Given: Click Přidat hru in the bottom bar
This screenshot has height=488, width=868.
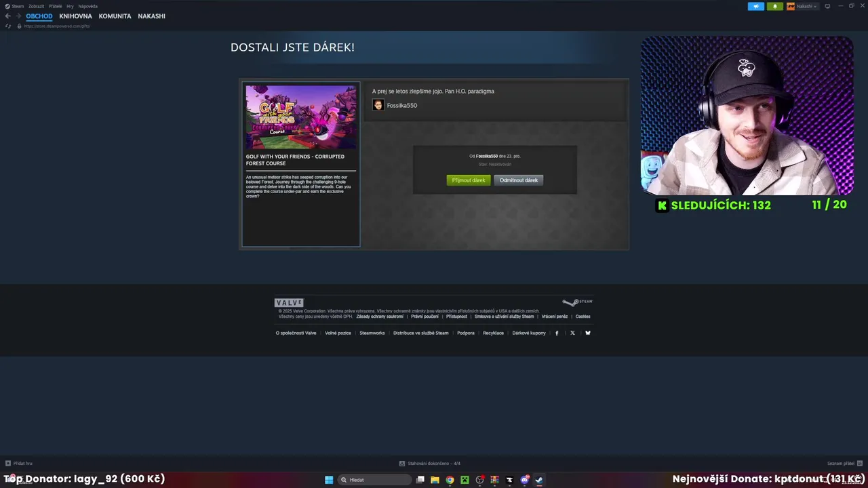Looking at the screenshot, I should (23, 464).
